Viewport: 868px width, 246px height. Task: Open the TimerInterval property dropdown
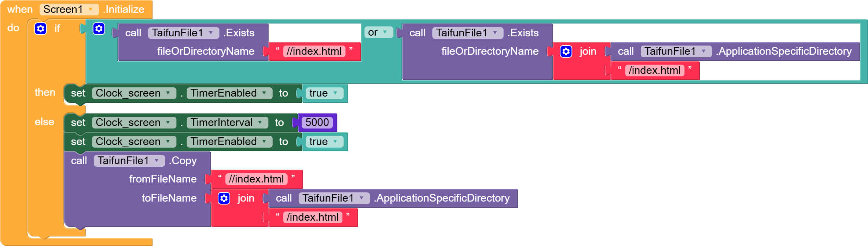coord(227,123)
